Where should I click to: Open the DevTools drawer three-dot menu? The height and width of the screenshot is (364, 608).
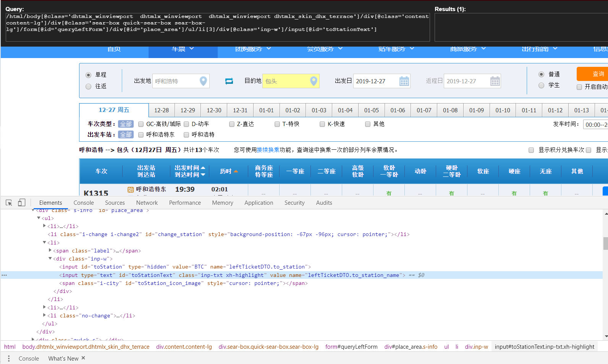point(9,358)
